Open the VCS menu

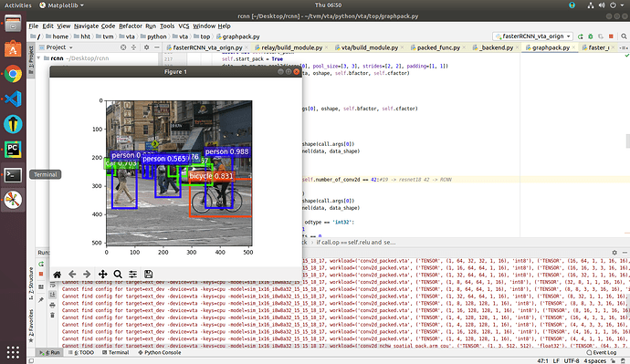pyautogui.click(x=184, y=26)
